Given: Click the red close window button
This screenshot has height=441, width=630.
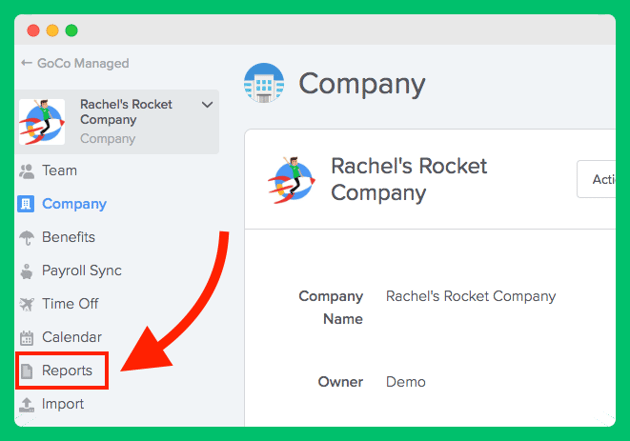Looking at the screenshot, I should pos(33,31).
